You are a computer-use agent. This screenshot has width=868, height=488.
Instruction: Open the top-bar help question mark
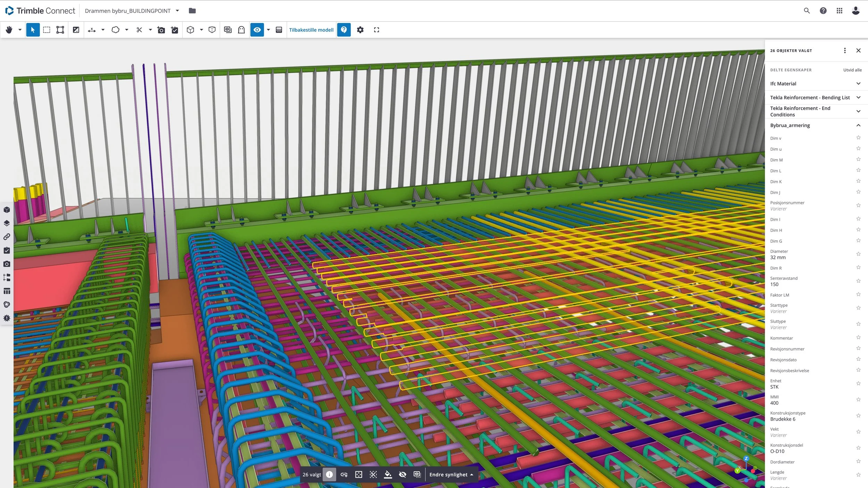(823, 11)
